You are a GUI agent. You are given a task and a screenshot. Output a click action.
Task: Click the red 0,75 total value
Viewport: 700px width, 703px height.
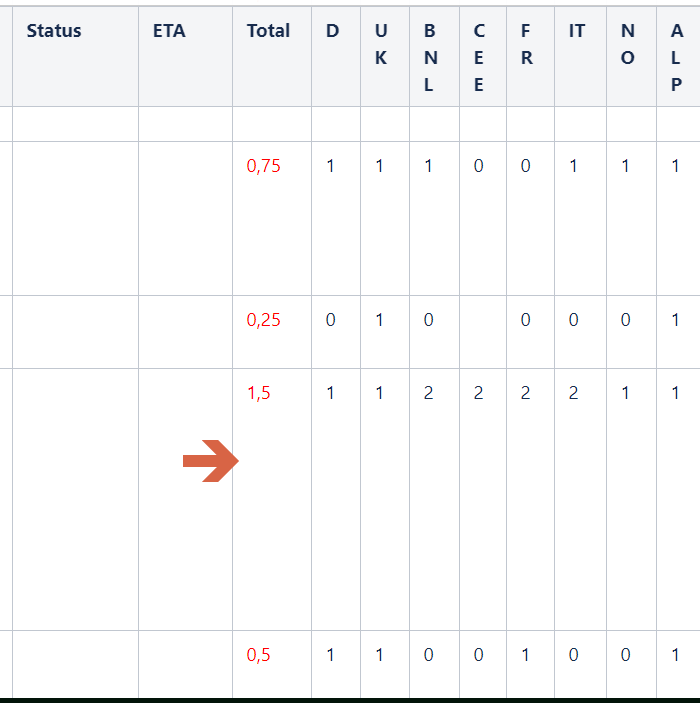[263, 166]
